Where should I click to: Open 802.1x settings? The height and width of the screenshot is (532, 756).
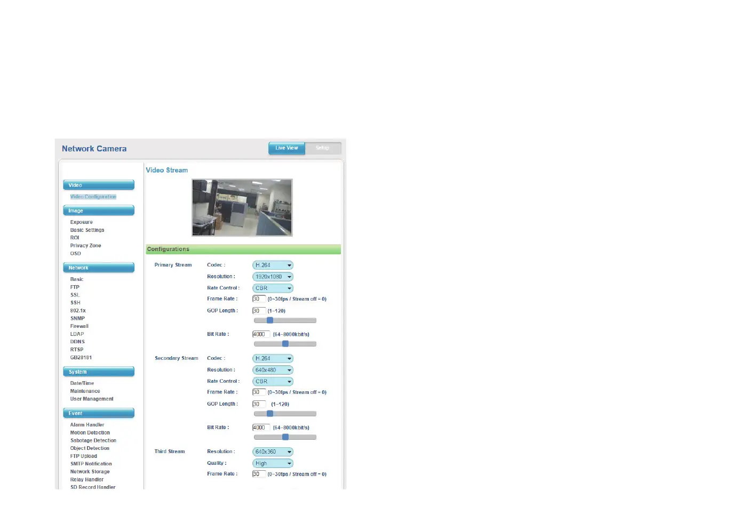[x=78, y=311]
